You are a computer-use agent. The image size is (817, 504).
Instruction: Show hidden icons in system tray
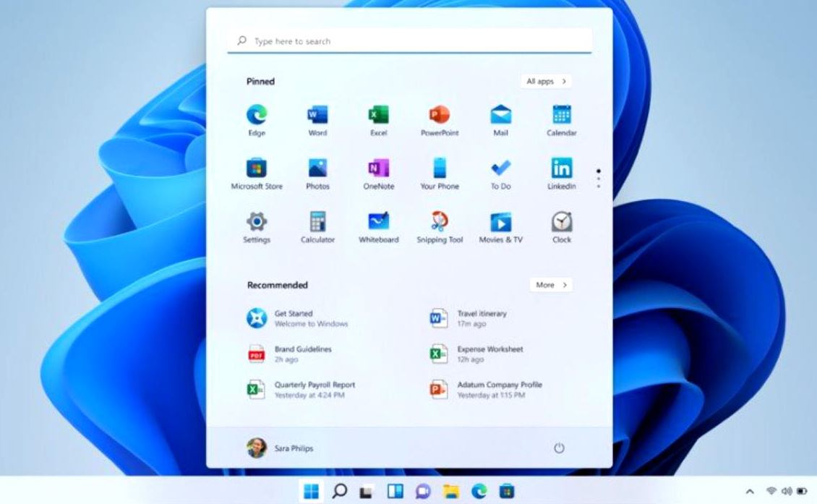pos(750,491)
